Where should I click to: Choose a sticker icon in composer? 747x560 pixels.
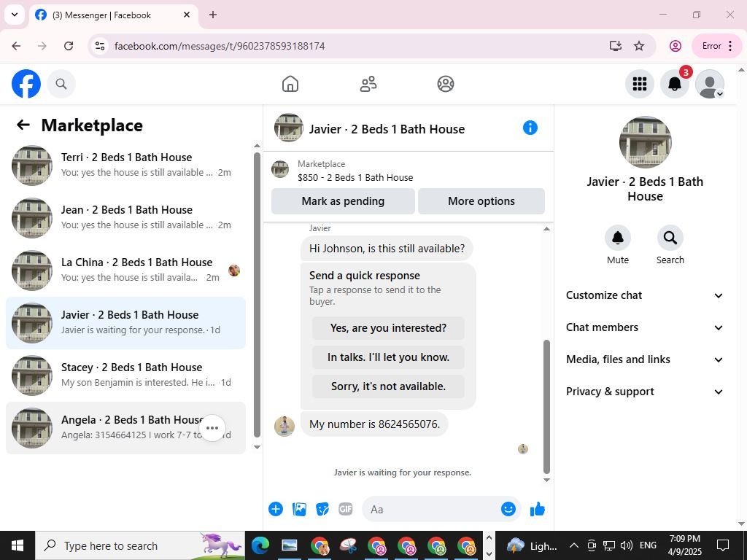322,509
